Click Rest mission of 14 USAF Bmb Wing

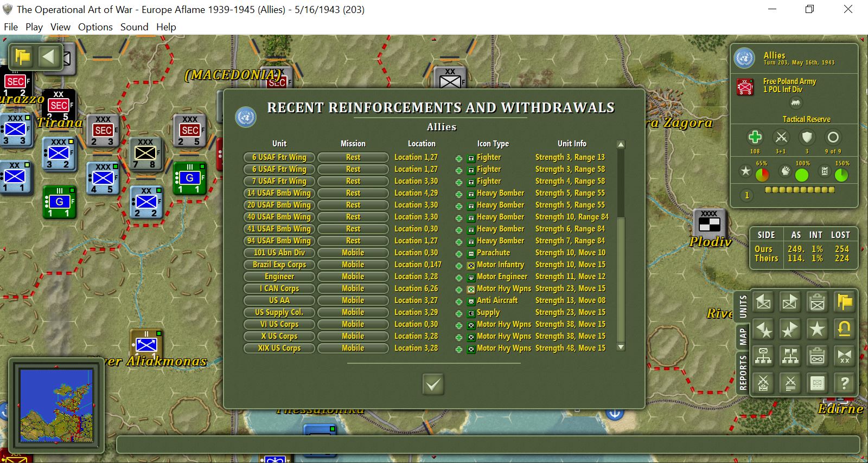[353, 193]
